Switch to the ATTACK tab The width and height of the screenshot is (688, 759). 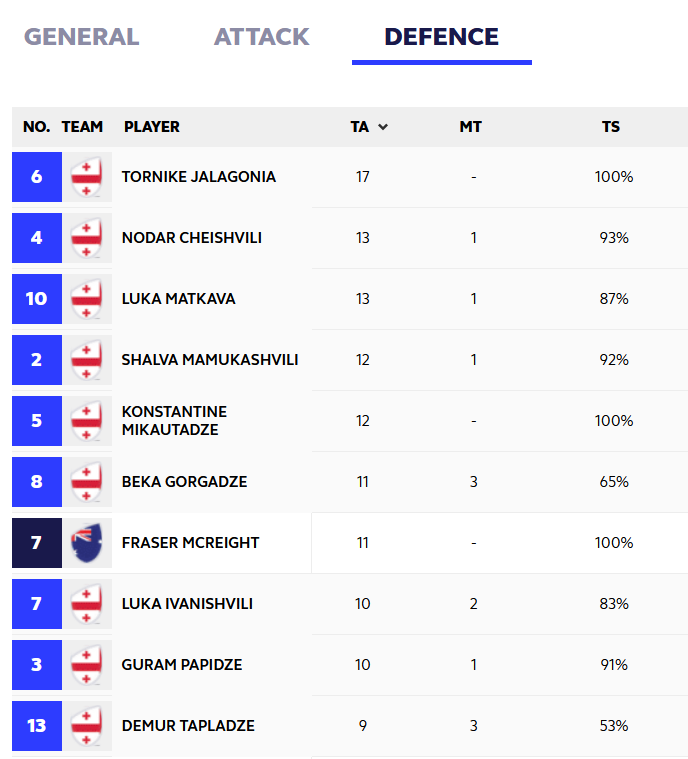(261, 37)
